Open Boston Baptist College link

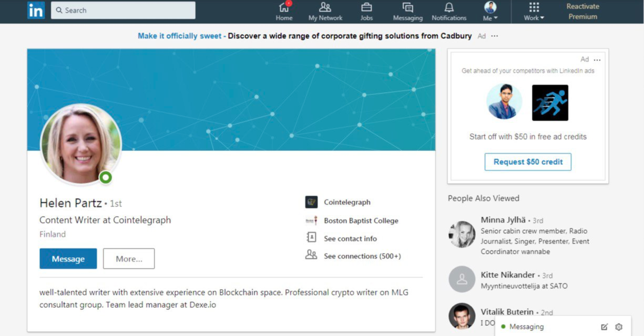(x=361, y=220)
